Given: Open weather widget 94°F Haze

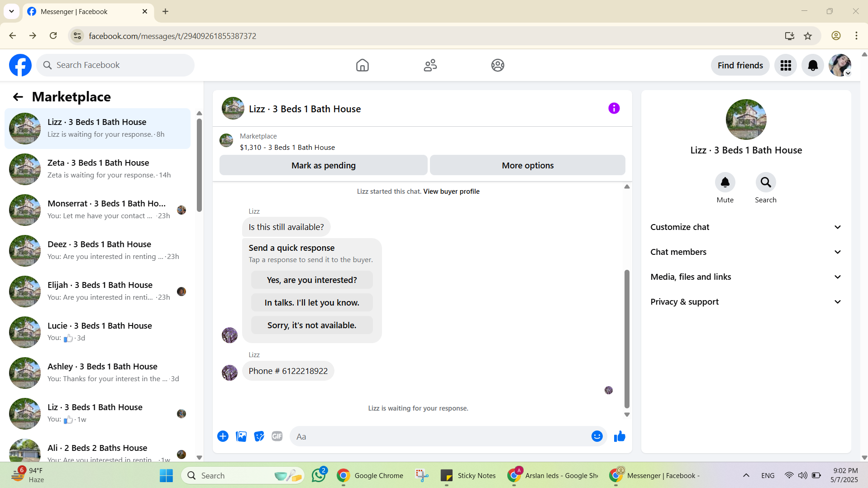Looking at the screenshot, I should point(28,475).
